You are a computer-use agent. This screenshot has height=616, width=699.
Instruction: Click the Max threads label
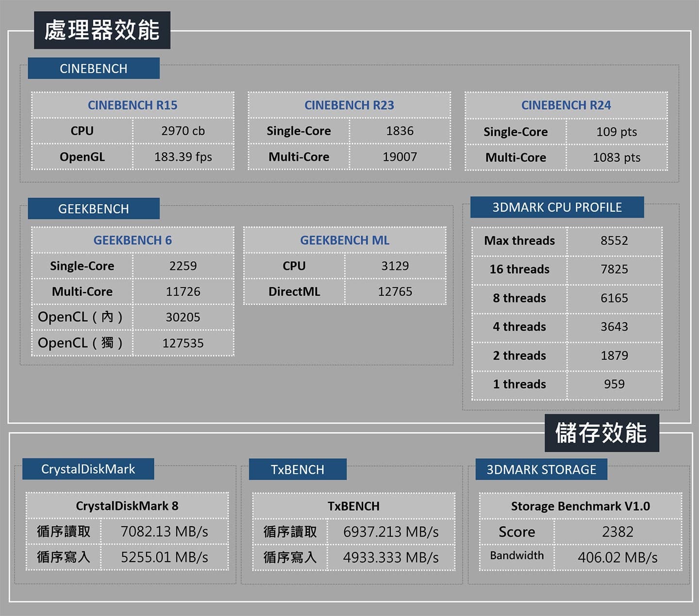519,240
